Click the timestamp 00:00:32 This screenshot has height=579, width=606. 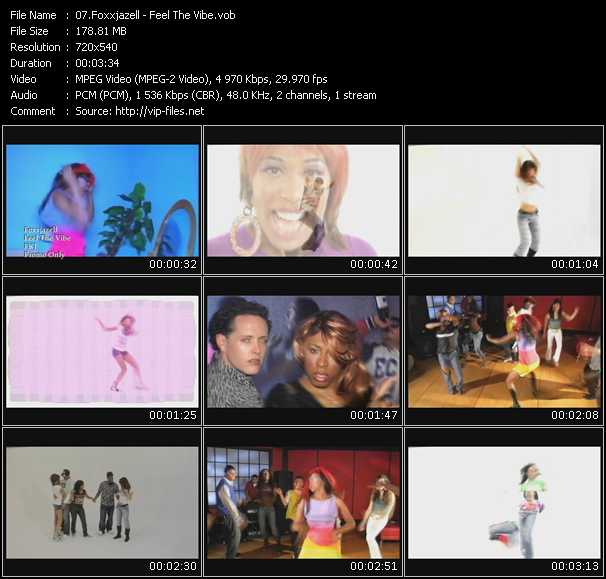(173, 264)
